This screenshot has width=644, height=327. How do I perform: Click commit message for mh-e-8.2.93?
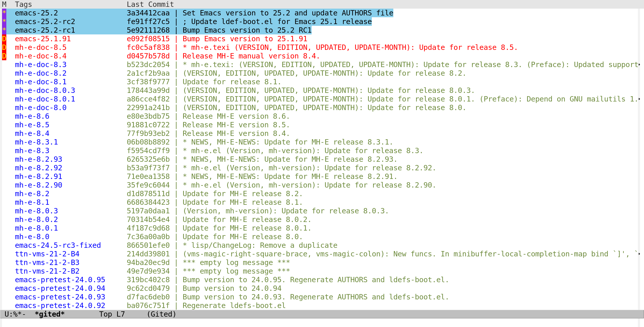[290, 159]
